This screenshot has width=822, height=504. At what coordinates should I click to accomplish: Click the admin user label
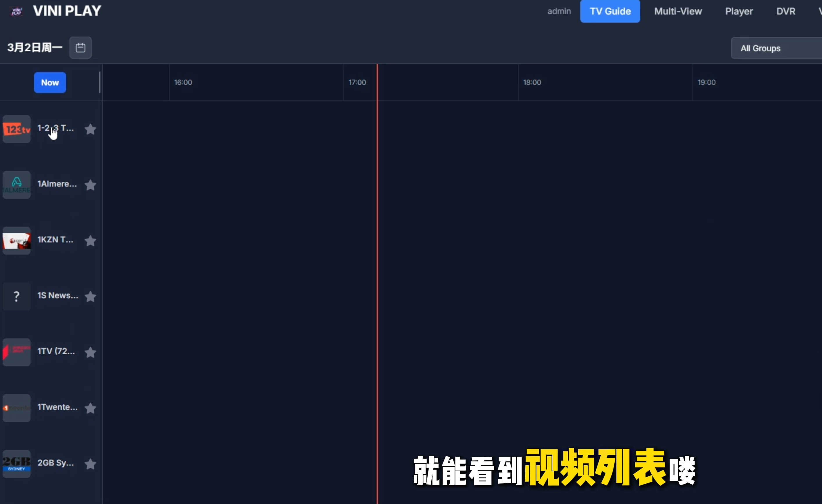559,11
